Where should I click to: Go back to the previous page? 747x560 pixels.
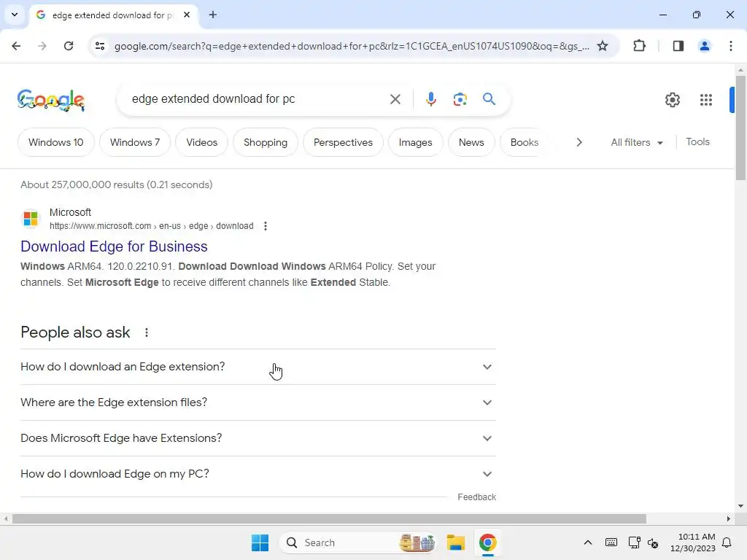coord(16,46)
